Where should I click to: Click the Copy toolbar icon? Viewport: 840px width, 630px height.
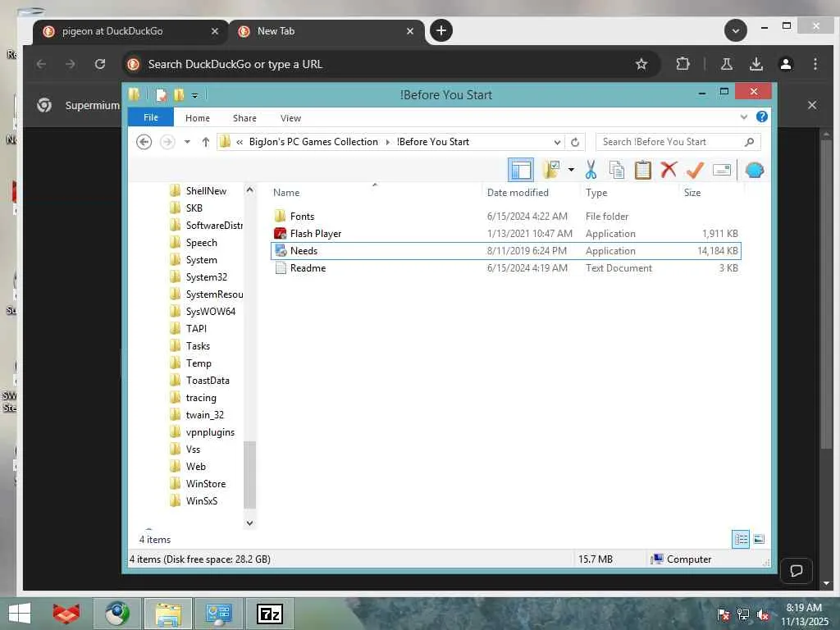pos(617,170)
